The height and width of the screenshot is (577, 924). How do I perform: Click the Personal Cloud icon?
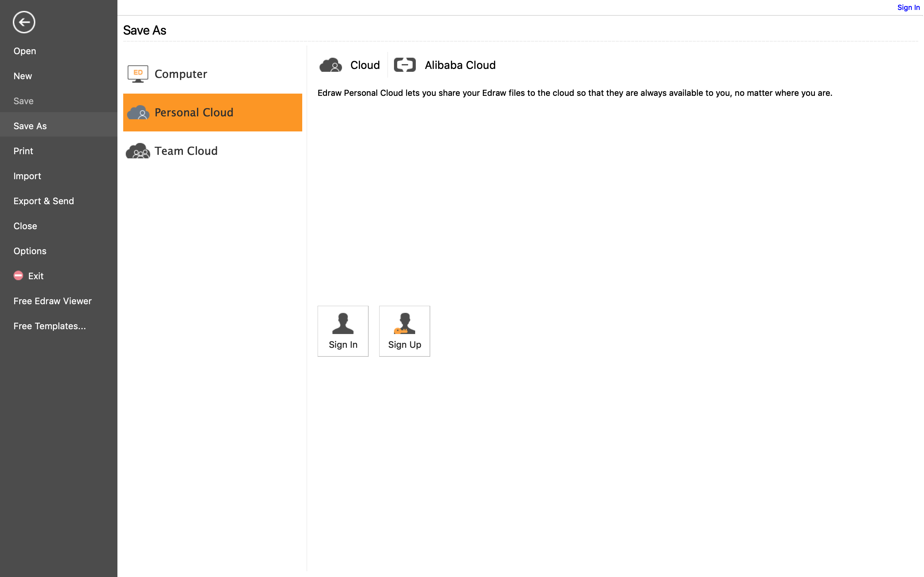coord(138,113)
